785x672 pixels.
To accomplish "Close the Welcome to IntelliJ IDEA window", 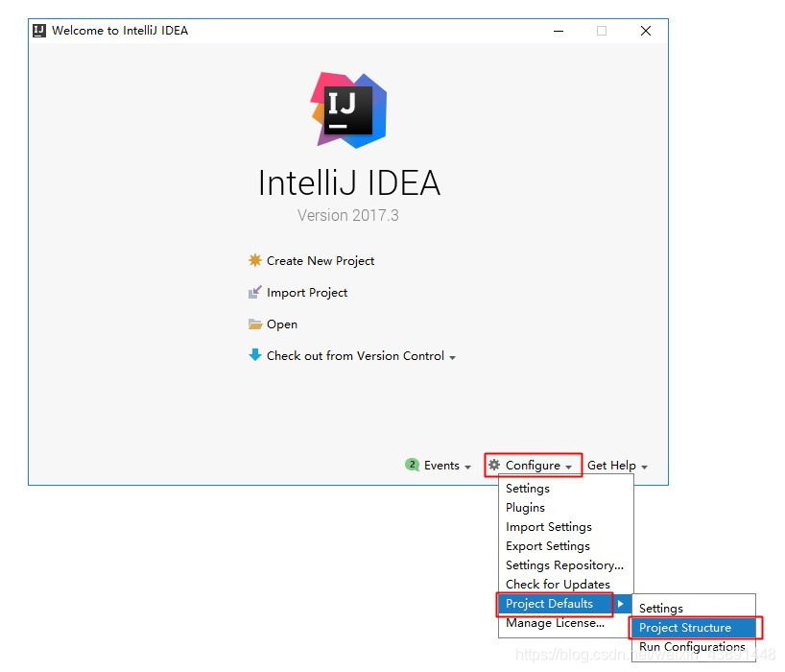I will coord(646,31).
